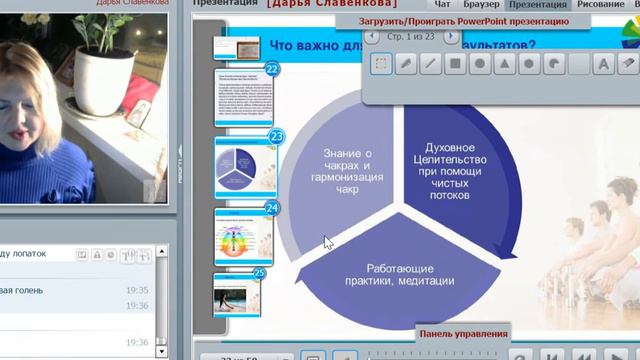Click the Дарья Славенкова presenter name header
Image resolution: width=640 pixels, height=360 pixels.
click(331, 3)
